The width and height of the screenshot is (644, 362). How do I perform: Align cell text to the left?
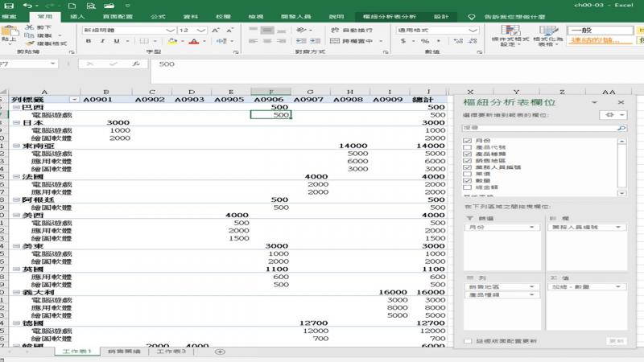tap(253, 41)
